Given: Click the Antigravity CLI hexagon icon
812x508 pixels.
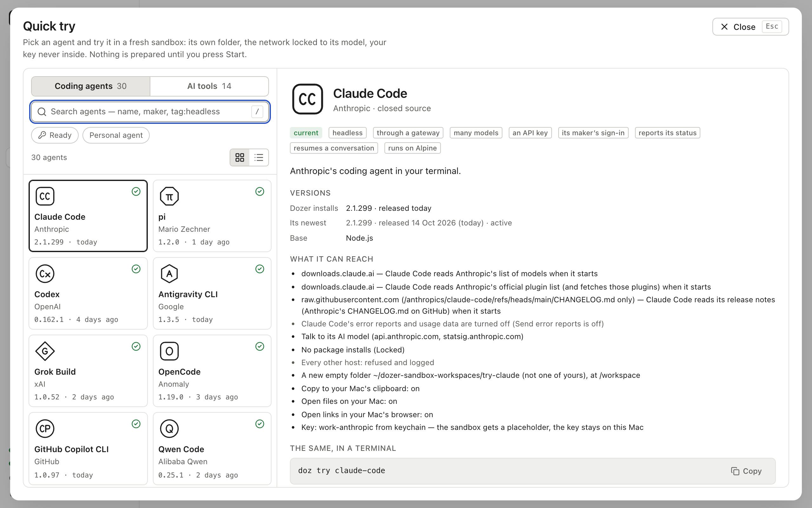Looking at the screenshot, I should click(169, 274).
